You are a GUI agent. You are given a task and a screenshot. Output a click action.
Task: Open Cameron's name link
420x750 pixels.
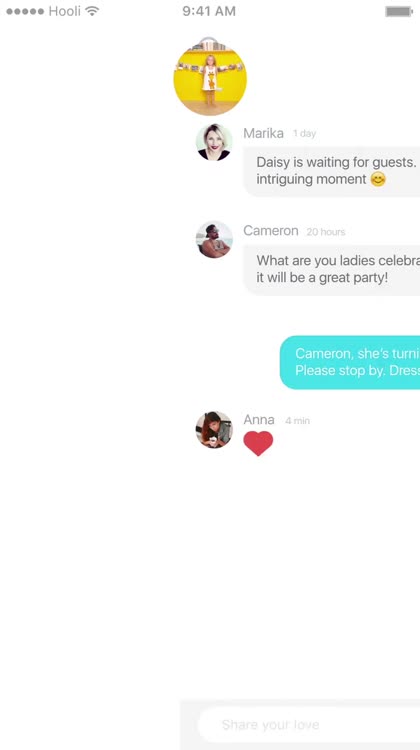271,231
